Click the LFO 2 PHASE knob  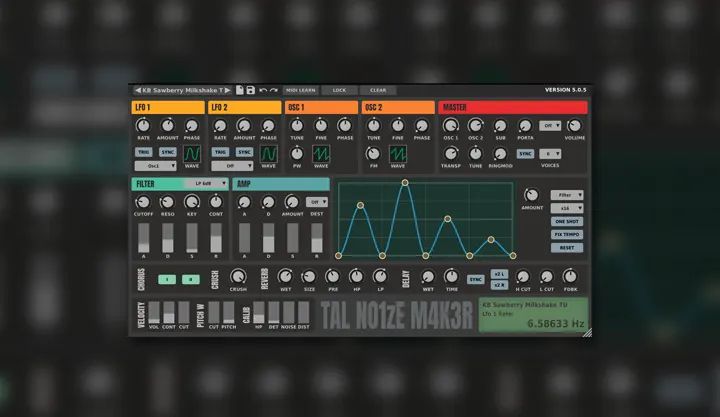coord(268,125)
